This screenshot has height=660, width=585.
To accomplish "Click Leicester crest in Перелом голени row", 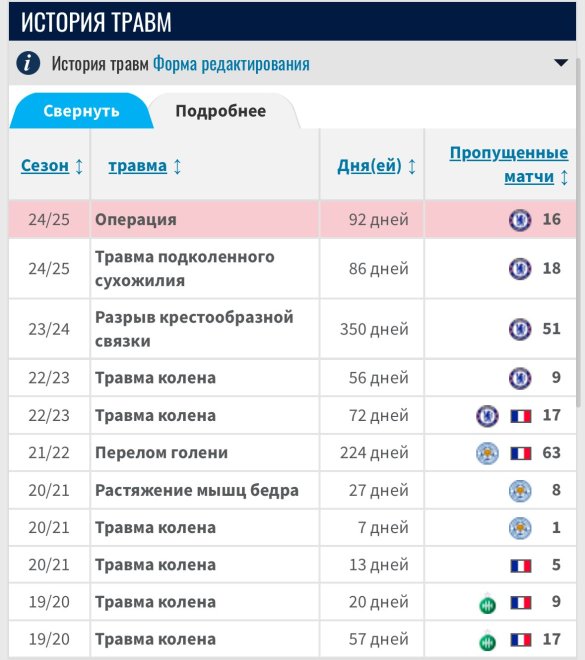I will pyautogui.click(x=487, y=453).
